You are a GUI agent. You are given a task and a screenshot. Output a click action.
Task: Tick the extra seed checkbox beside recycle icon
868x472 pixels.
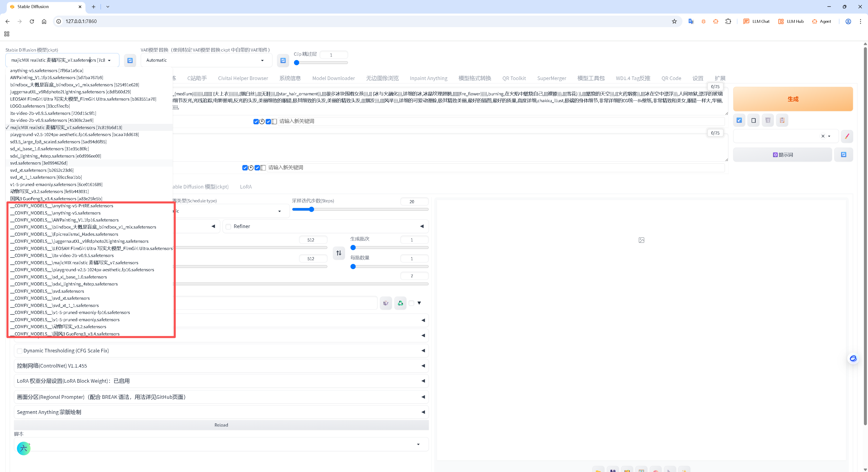[x=411, y=303]
